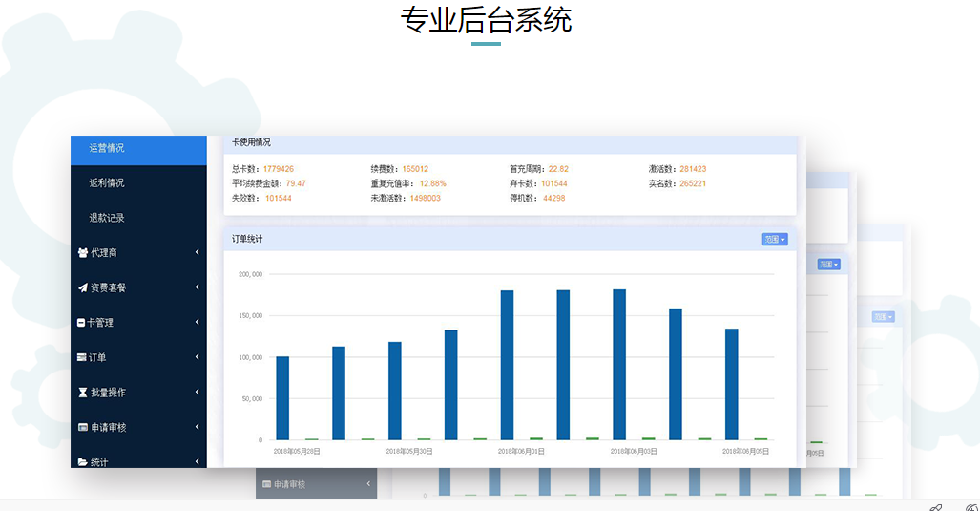Click the 失效数 value 101544
980x511 pixels.
pos(278,198)
